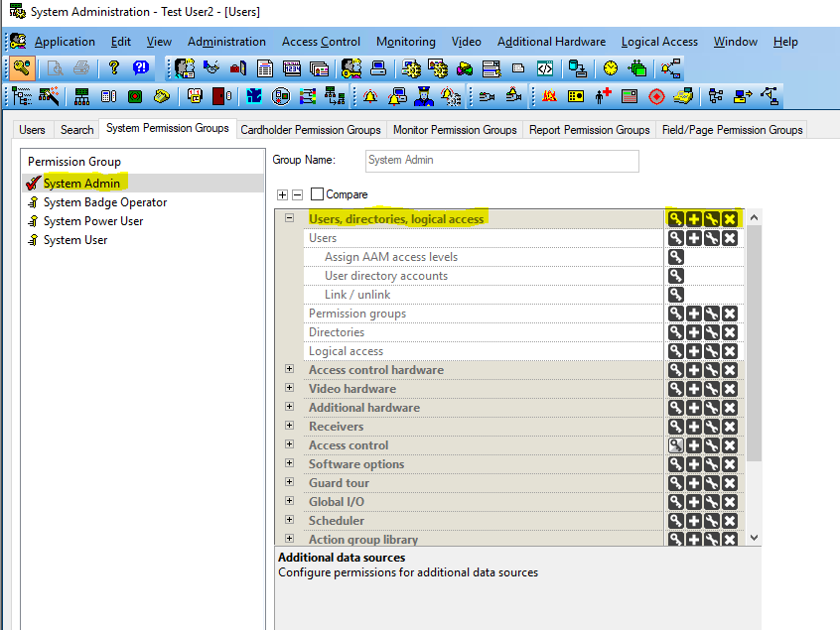The width and height of the screenshot is (840, 630).
Task: Open Cardholders via the two-people badge icon
Action: (185, 68)
